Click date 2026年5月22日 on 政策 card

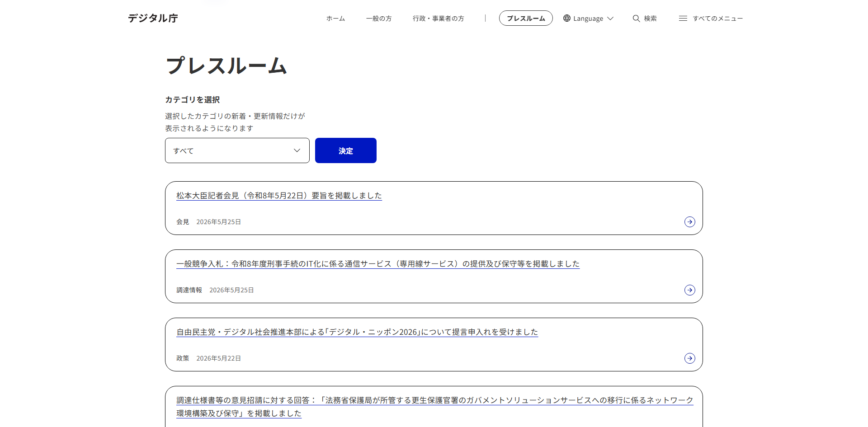(x=218, y=358)
